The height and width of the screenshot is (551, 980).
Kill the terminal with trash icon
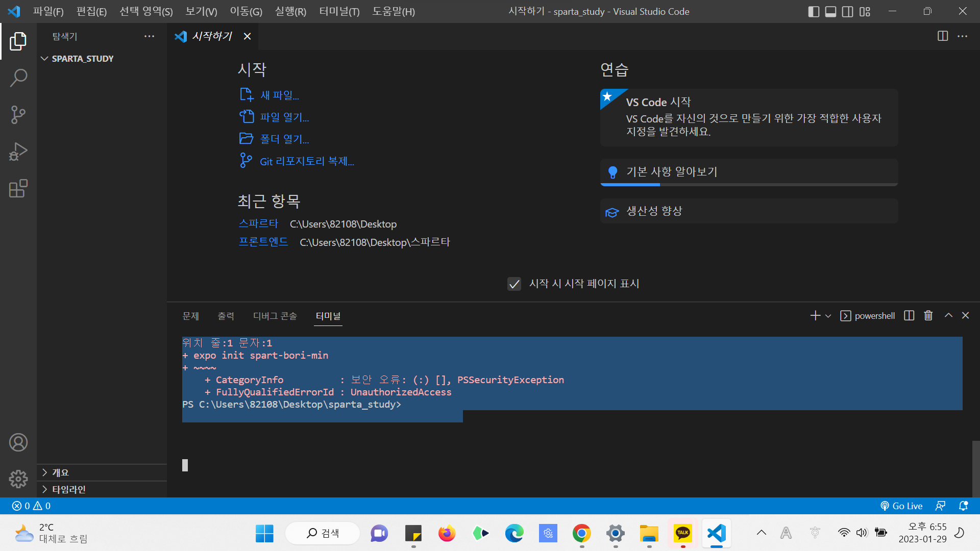point(928,316)
